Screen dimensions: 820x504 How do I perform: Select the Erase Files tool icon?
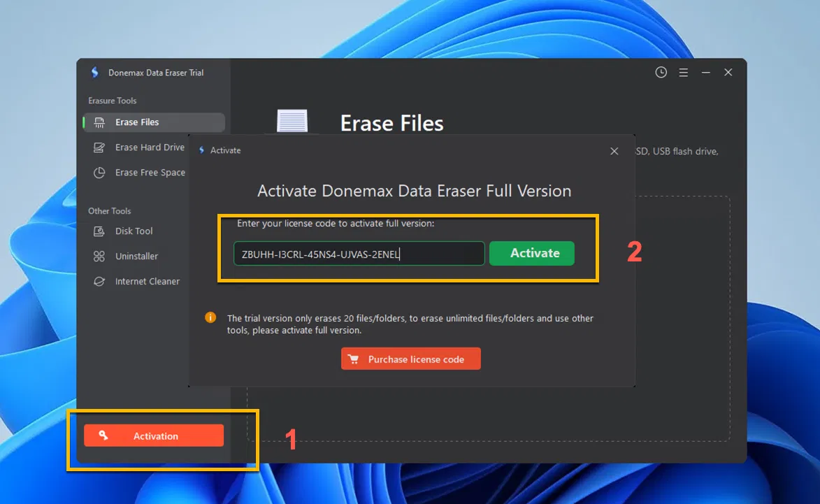tap(99, 122)
